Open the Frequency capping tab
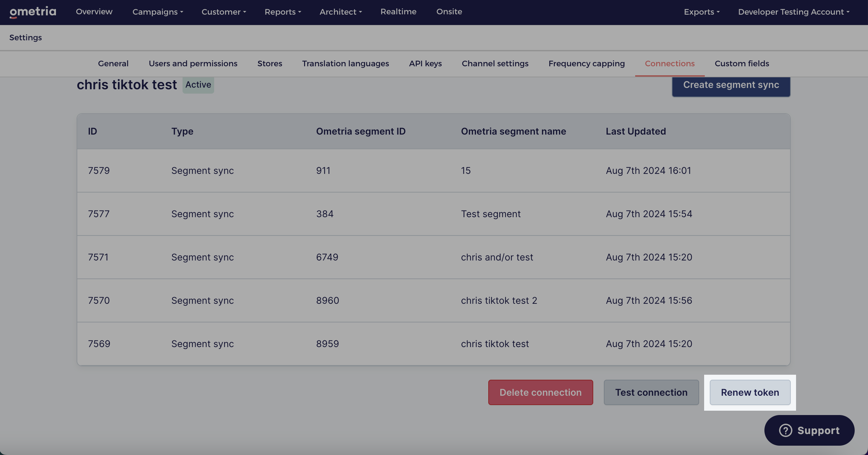 (x=586, y=63)
